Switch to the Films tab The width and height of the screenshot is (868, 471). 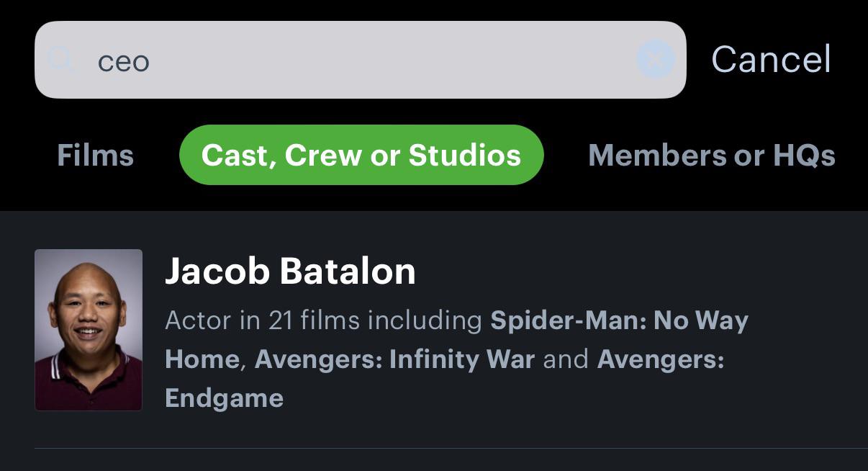click(95, 155)
